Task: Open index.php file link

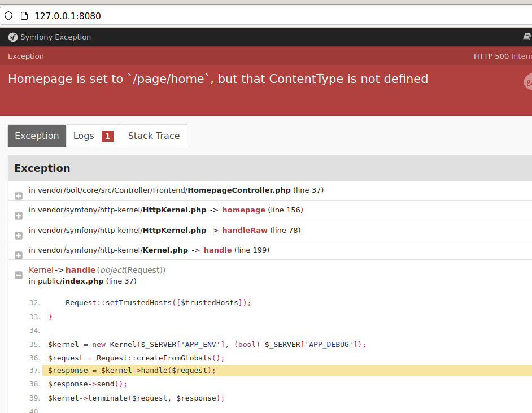Action: 83,281
